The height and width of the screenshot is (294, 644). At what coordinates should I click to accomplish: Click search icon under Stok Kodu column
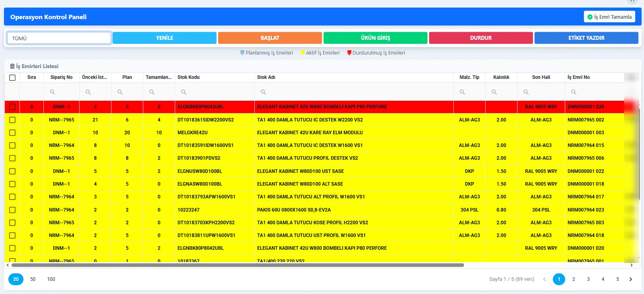pyautogui.click(x=183, y=92)
